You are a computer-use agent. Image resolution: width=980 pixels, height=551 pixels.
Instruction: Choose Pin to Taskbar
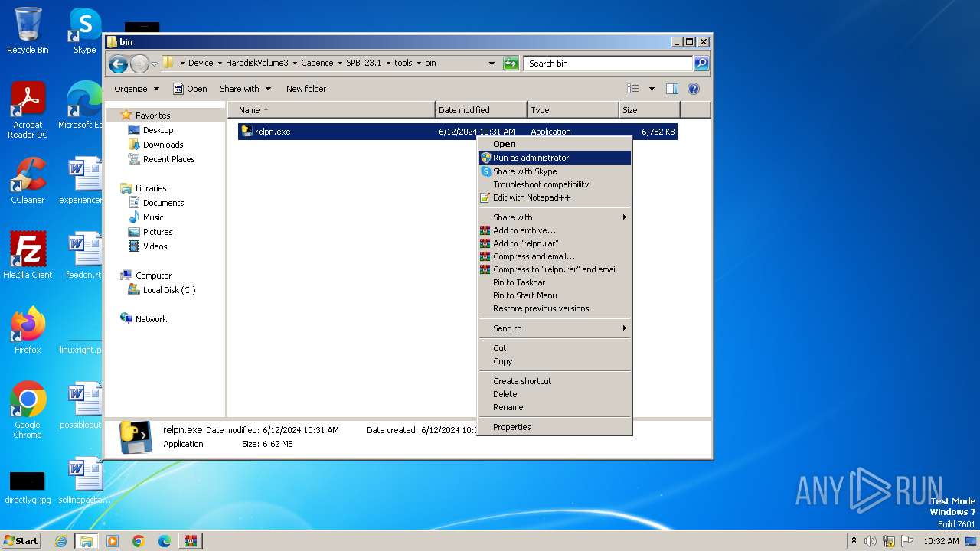tap(554, 282)
